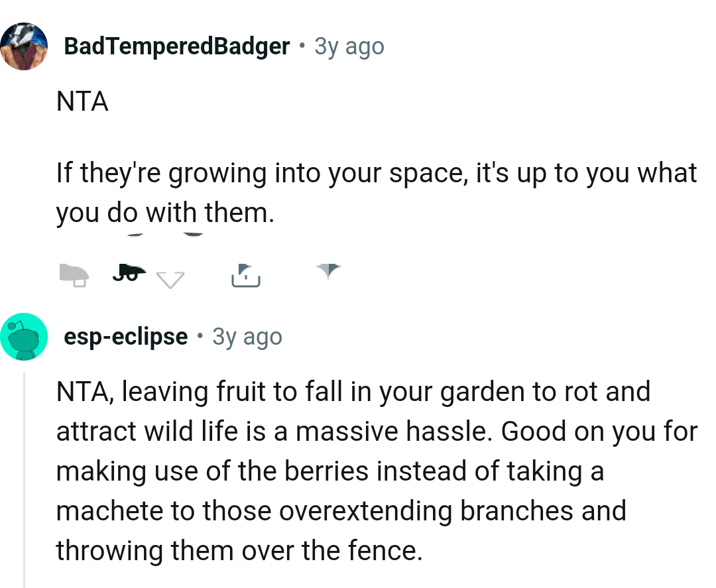Click the badger avatar next to BadTemperedBadger
The width and height of the screenshot is (716, 588).
pyautogui.click(x=25, y=46)
